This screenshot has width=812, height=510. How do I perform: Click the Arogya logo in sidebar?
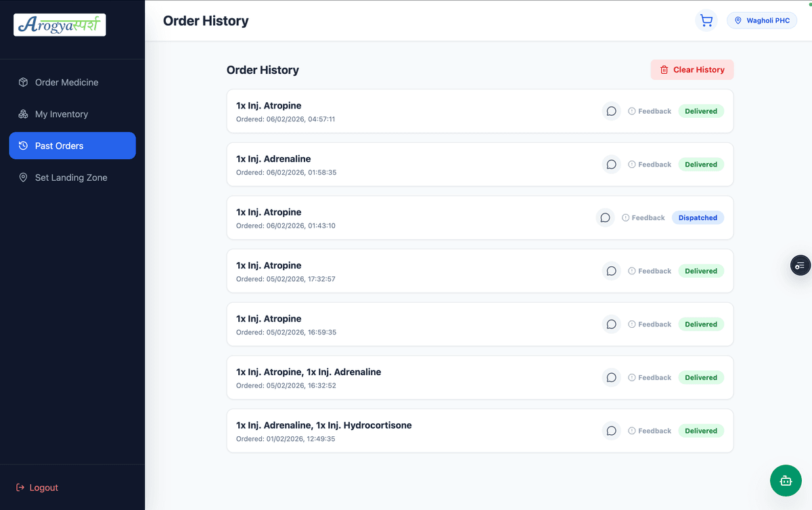click(60, 25)
